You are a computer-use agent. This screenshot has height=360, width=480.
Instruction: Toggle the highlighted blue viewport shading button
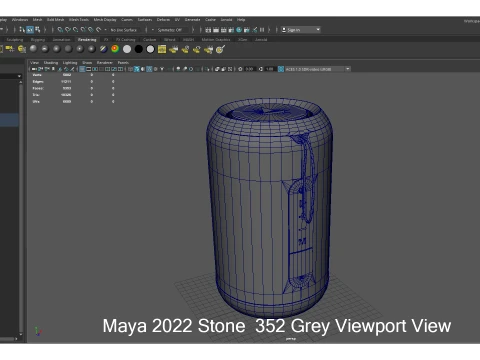tap(136, 69)
